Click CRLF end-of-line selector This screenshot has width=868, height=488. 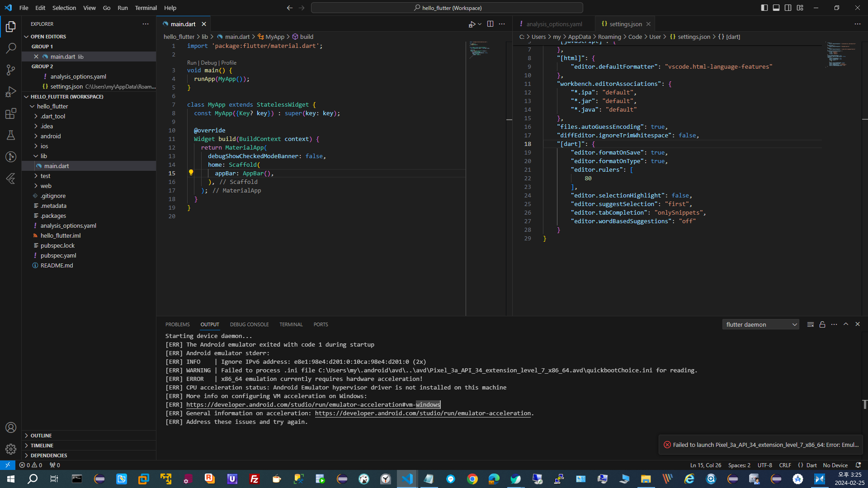(785, 465)
